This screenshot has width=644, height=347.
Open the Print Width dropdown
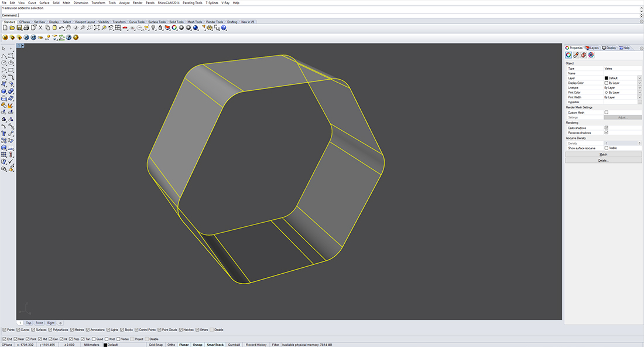[639, 97]
